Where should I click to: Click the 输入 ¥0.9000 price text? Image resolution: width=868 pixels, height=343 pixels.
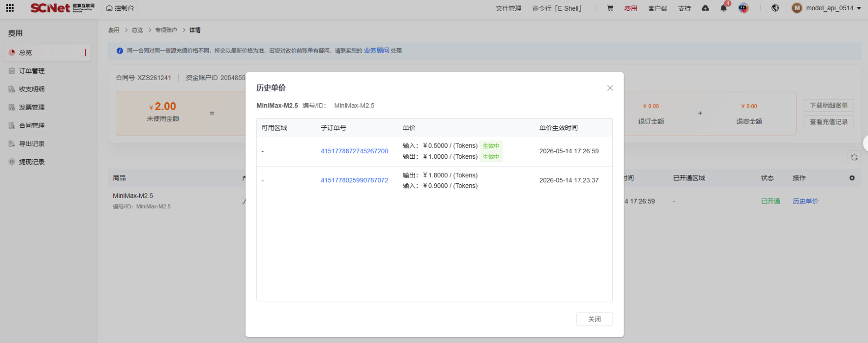tap(440, 186)
